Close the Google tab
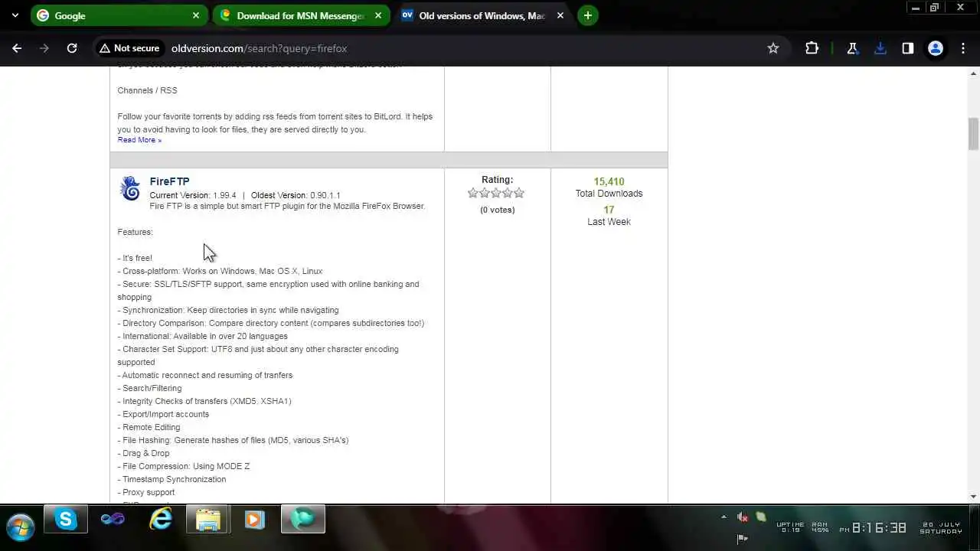 196,15
